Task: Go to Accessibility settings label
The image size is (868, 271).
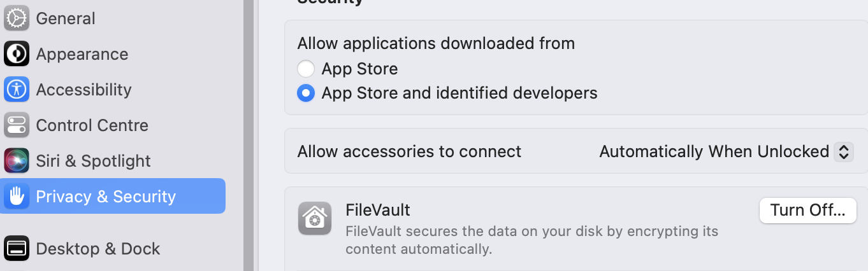Action: coord(83,90)
